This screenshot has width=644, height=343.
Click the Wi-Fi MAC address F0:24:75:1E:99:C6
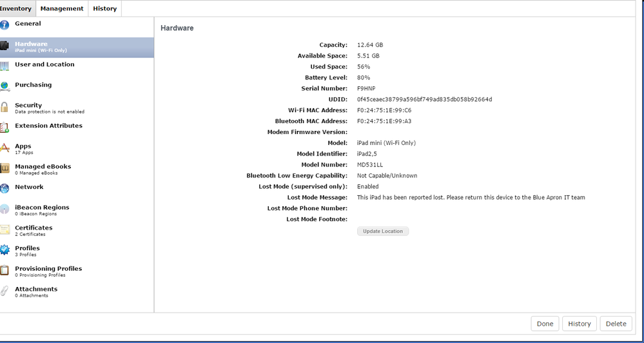click(384, 110)
